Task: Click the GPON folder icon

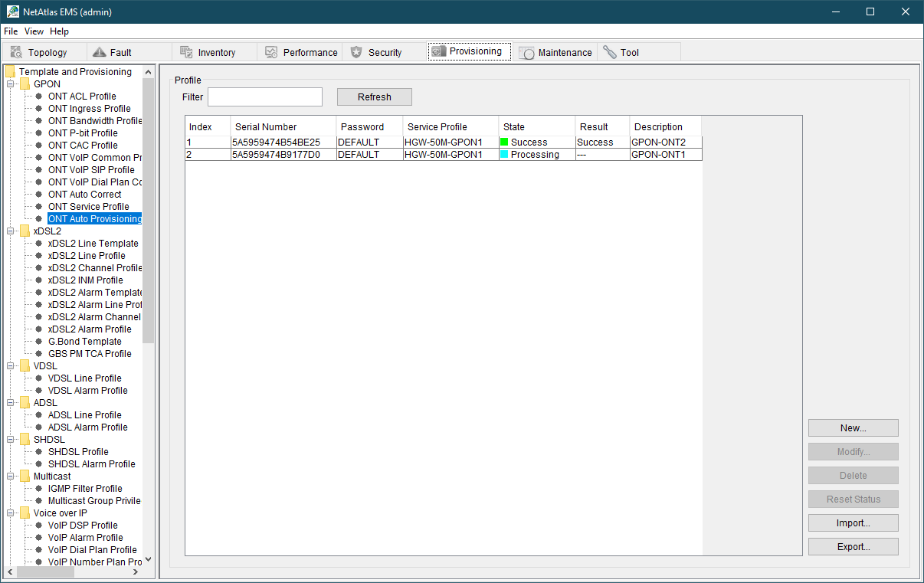Action: click(x=25, y=84)
